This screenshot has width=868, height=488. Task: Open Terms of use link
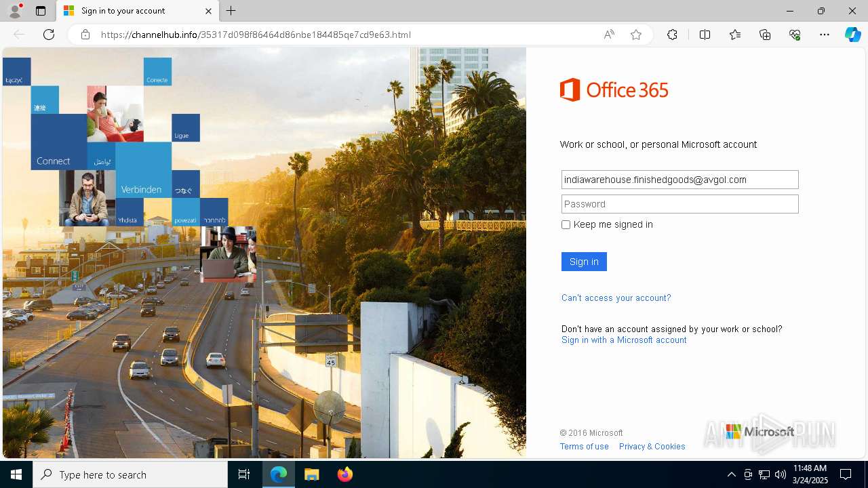(x=585, y=447)
